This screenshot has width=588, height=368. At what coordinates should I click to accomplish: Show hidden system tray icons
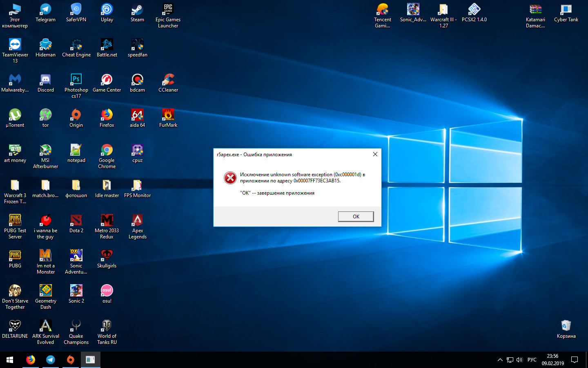[x=500, y=360]
